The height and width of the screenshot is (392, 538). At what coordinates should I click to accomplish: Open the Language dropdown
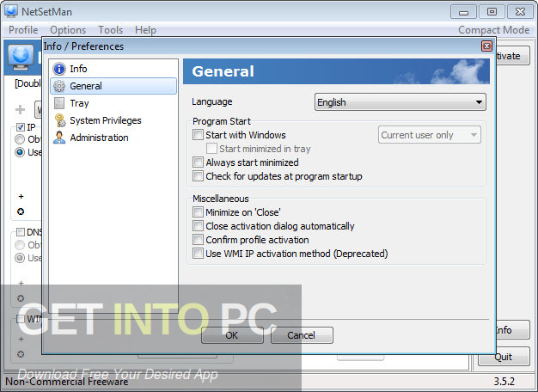(400, 102)
